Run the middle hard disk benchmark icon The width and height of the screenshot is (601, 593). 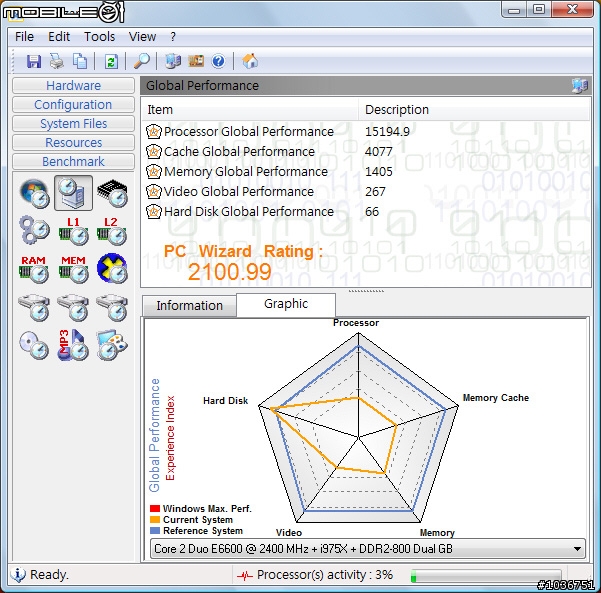[x=73, y=307]
